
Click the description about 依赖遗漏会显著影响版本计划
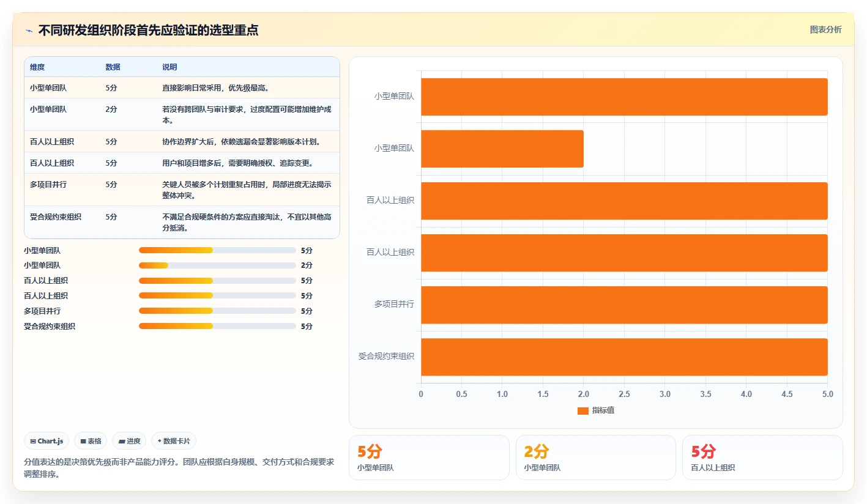[242, 142]
